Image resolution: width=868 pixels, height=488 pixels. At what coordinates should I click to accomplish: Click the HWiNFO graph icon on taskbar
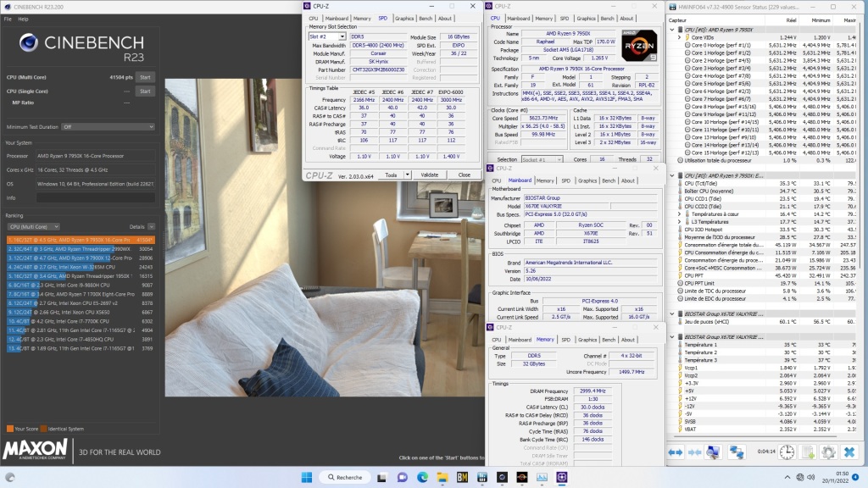point(542,477)
